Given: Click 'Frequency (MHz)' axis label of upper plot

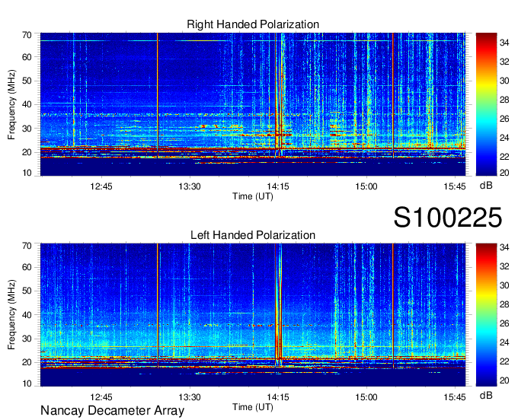Looking at the screenshot, I should [x=11, y=104].
